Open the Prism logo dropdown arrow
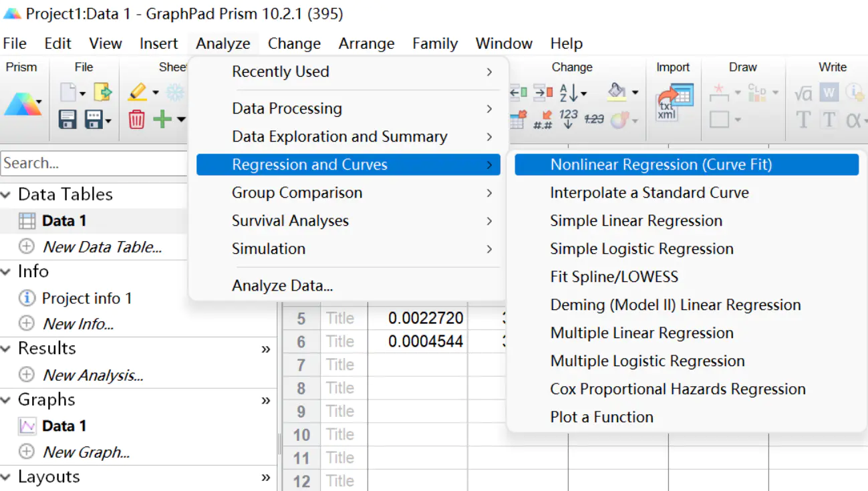 (x=39, y=103)
